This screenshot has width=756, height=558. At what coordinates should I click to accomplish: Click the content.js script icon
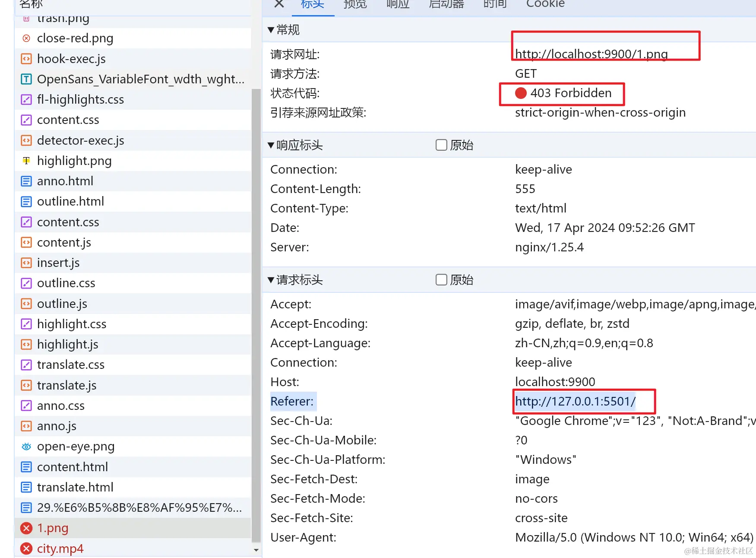tap(26, 242)
